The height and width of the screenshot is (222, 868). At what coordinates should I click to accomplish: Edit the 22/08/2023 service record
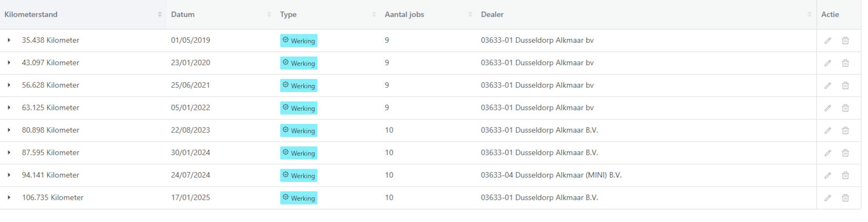click(828, 130)
